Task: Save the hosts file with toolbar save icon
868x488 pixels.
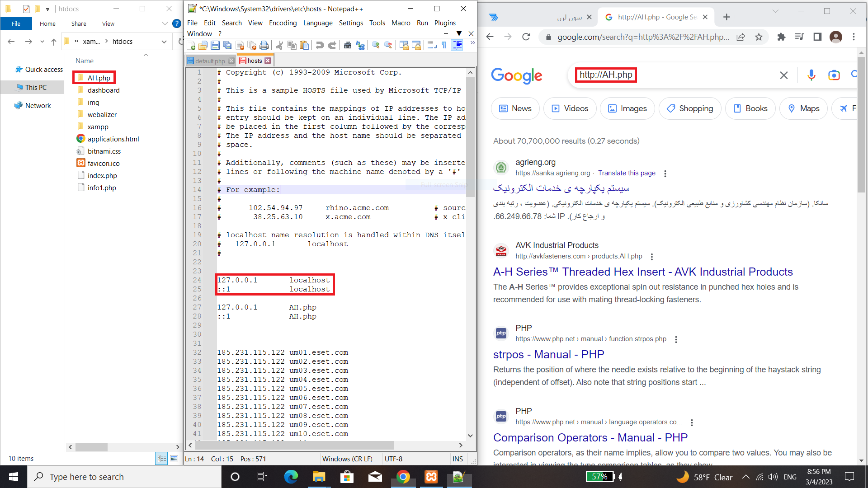Action: coord(215,45)
